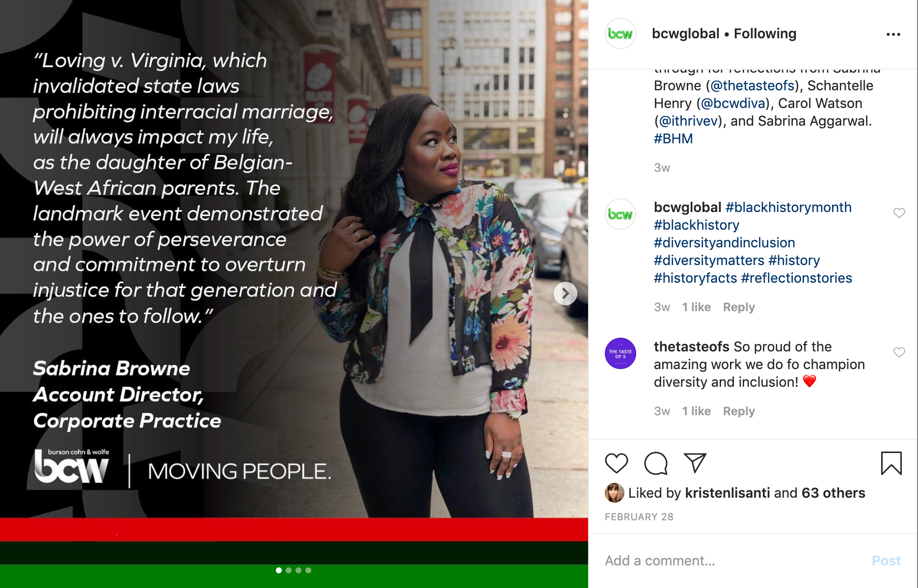Open the comment bubble icon
This screenshot has height=588, width=918.
point(656,463)
